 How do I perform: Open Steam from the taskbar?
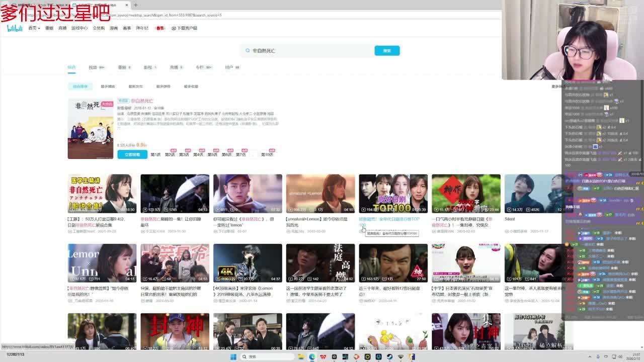[x=390, y=357]
